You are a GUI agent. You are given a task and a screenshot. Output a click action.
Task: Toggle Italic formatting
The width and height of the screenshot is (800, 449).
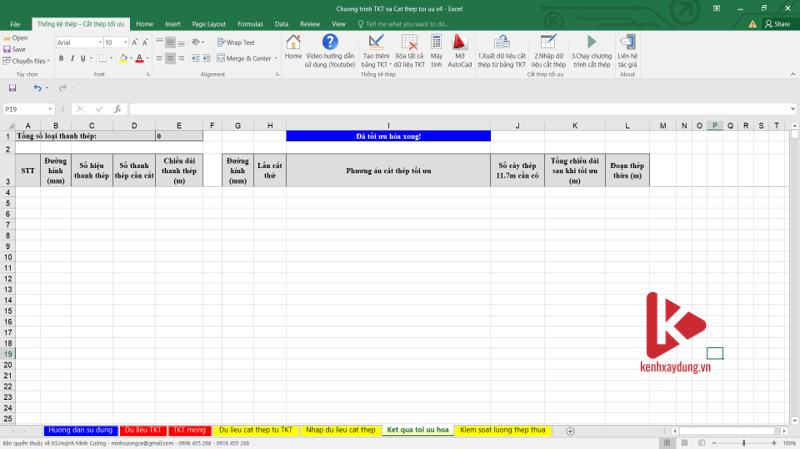(74, 59)
